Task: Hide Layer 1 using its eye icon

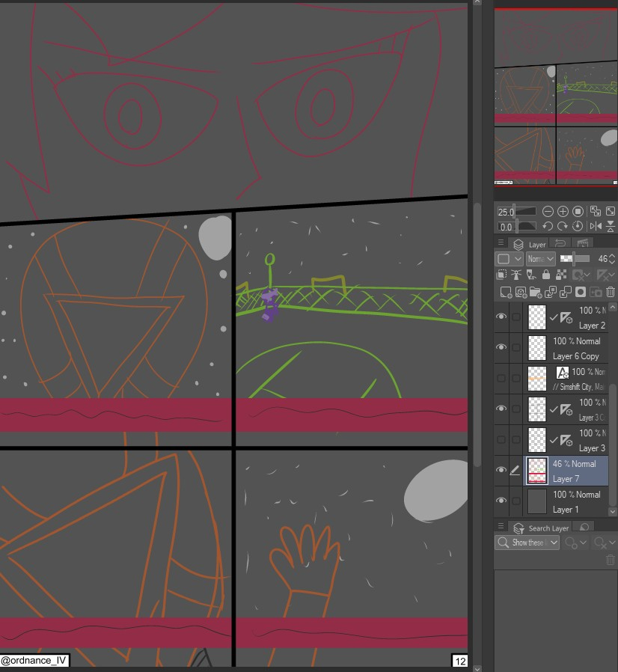Action: pos(501,501)
